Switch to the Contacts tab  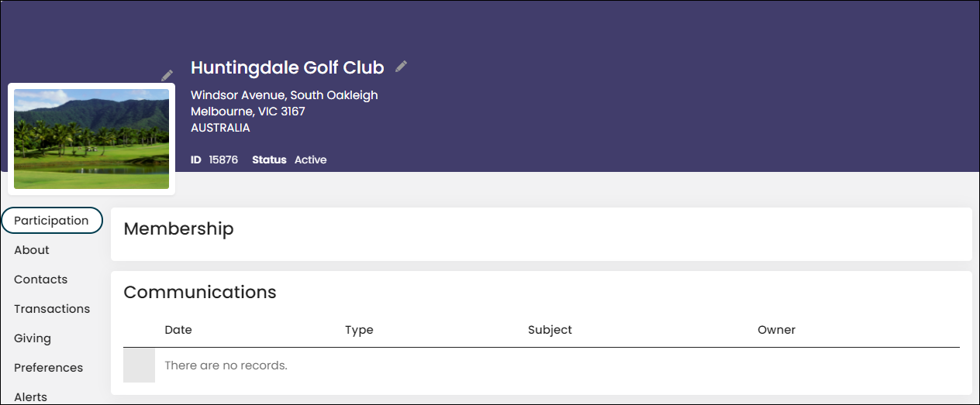(x=41, y=280)
